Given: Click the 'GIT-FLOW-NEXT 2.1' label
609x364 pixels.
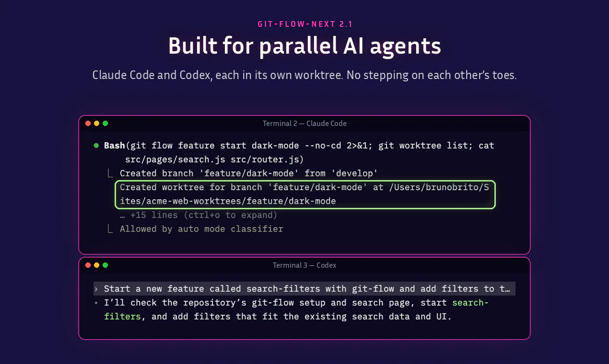Looking at the screenshot, I should 304,24.
